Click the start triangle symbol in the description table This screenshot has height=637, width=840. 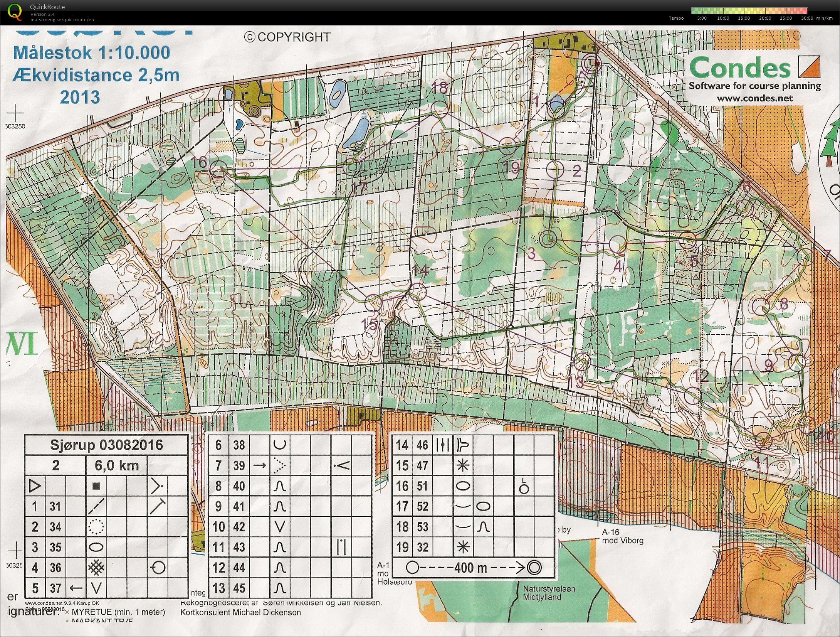(35, 486)
